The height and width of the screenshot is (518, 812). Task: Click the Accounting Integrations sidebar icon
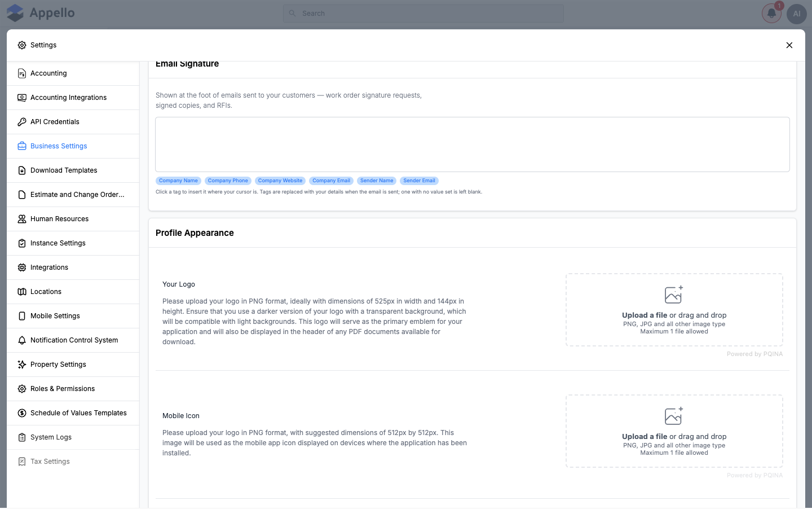click(x=22, y=98)
